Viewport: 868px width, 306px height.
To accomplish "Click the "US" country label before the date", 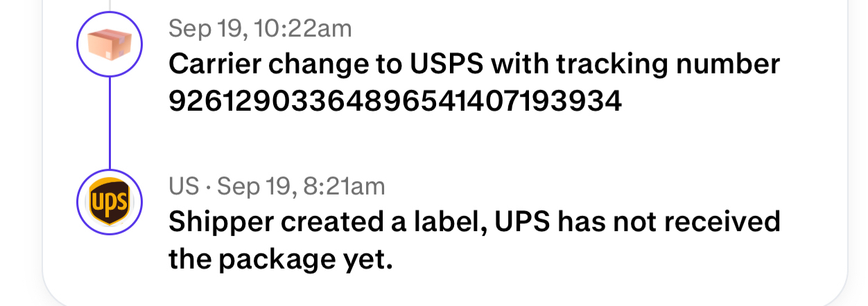I will click(x=182, y=186).
